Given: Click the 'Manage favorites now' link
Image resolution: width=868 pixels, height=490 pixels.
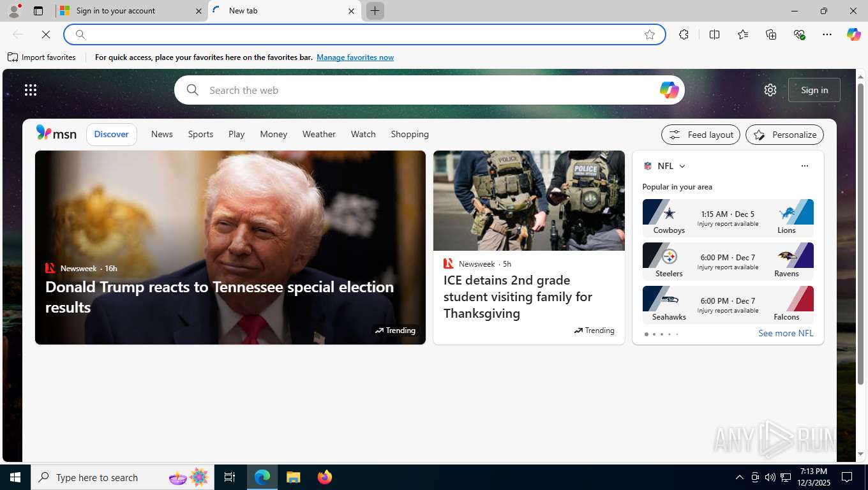Looking at the screenshot, I should pos(355,57).
